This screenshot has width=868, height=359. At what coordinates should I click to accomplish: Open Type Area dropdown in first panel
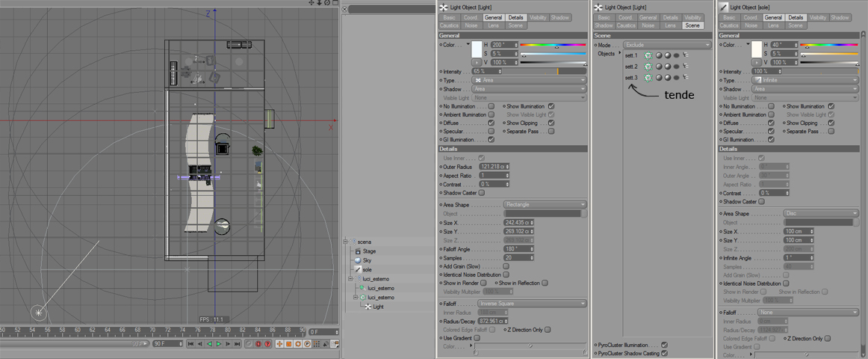pos(529,80)
